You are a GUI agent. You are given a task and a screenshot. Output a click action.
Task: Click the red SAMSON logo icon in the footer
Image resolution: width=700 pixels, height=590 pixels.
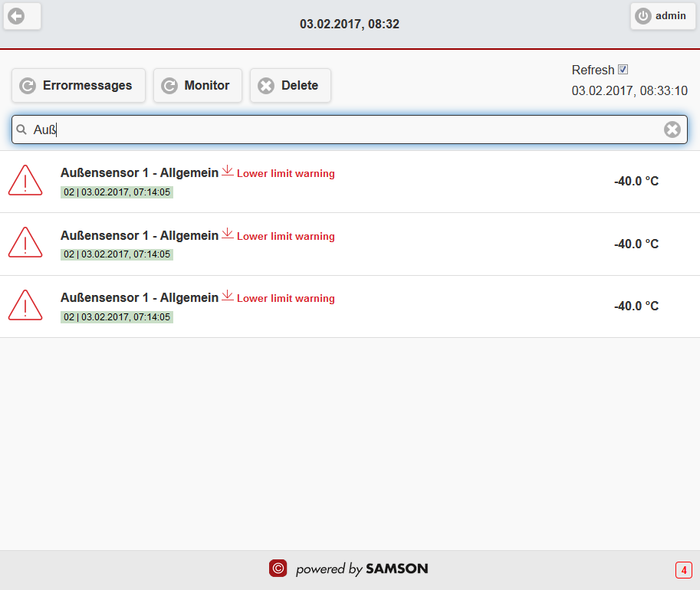[x=278, y=569]
